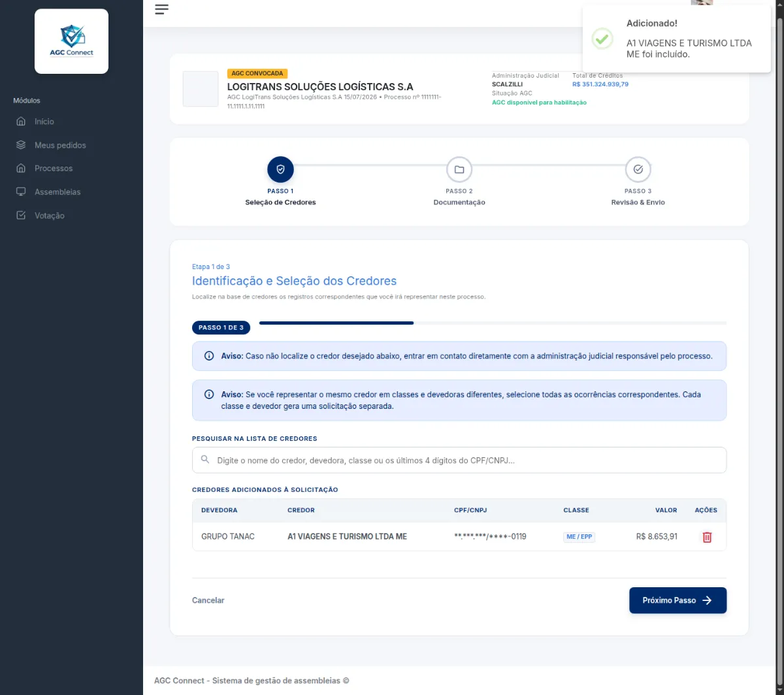Click the AGC CONVOCADA badge
Viewport: 784px width, 695px height.
[257, 74]
